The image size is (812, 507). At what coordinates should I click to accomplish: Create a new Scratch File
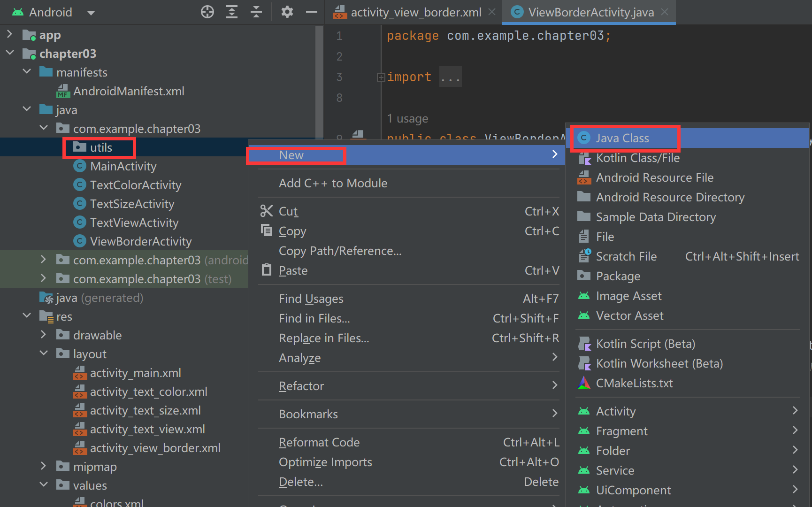coord(688,256)
